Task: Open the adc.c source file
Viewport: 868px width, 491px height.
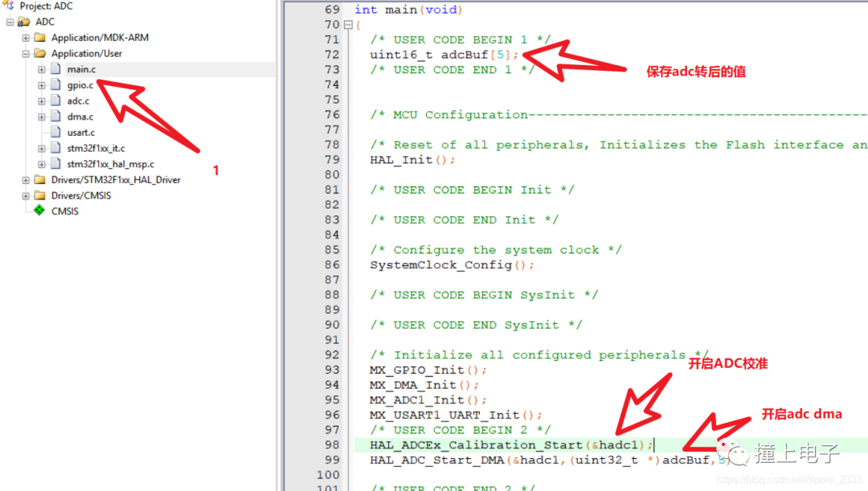Action: click(55, 100)
